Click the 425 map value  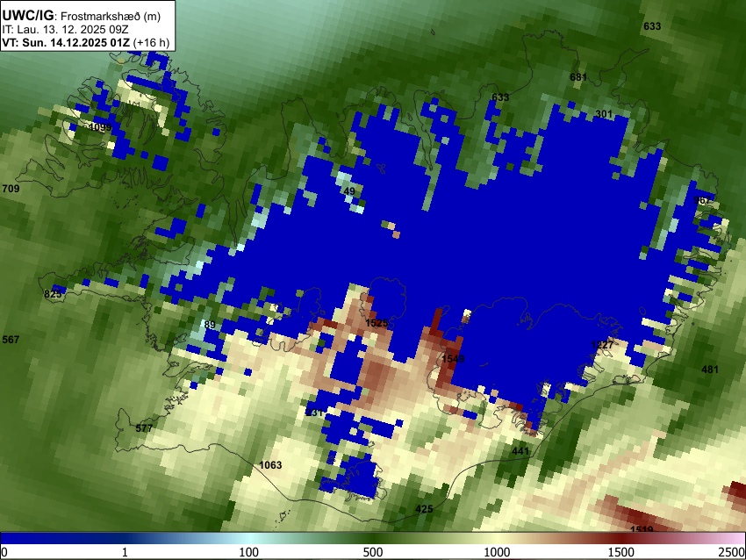point(425,509)
